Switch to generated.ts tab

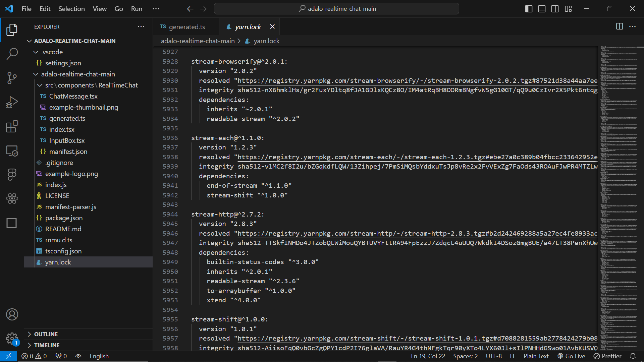click(x=186, y=27)
